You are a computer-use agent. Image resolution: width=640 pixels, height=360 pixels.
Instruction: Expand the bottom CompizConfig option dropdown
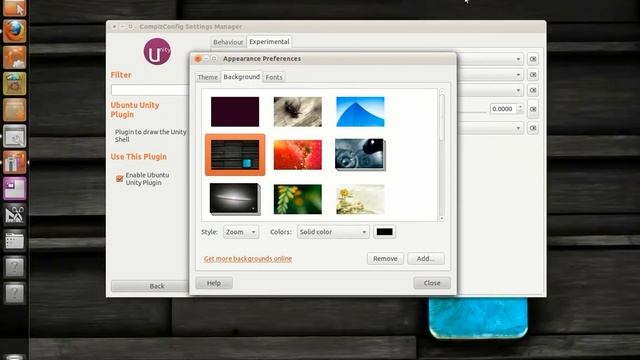click(518, 128)
